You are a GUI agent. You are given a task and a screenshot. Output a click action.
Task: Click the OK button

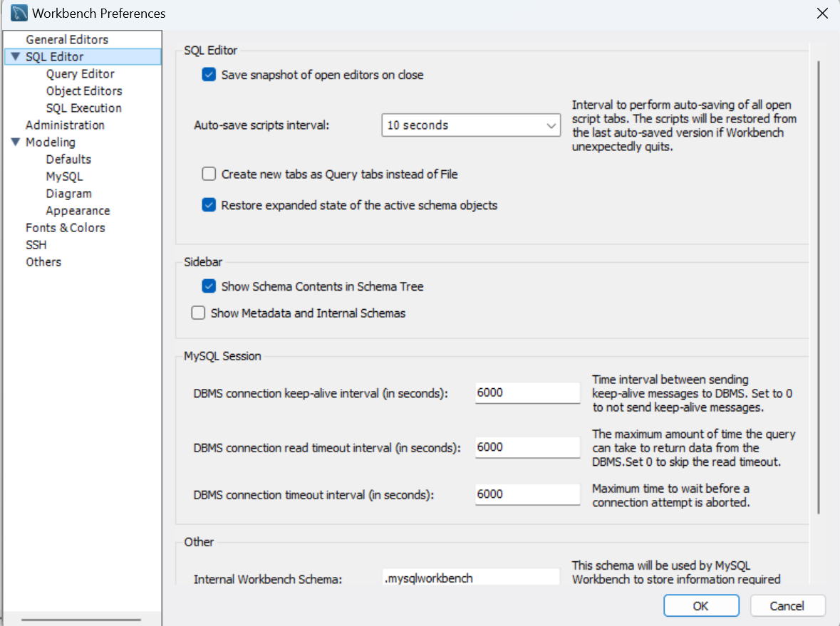pos(701,605)
